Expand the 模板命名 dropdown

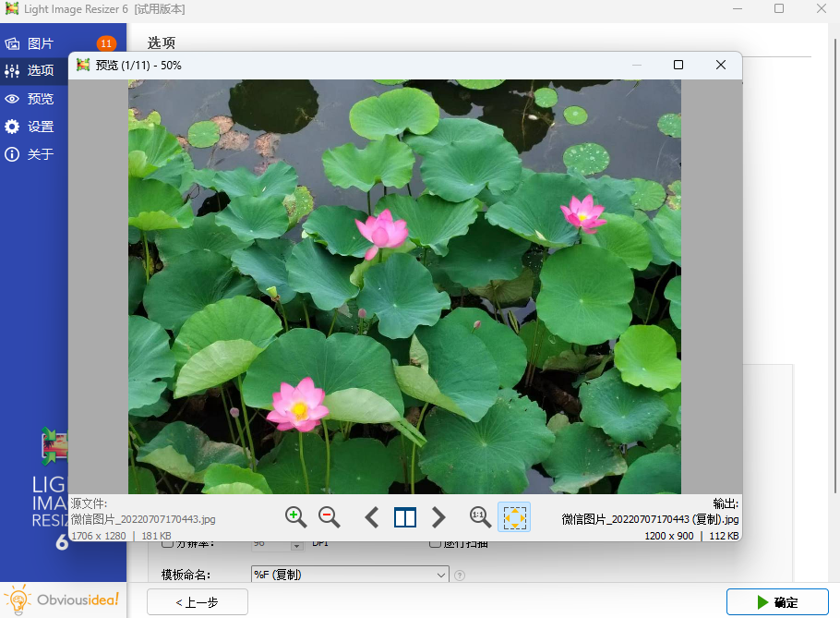(440, 575)
